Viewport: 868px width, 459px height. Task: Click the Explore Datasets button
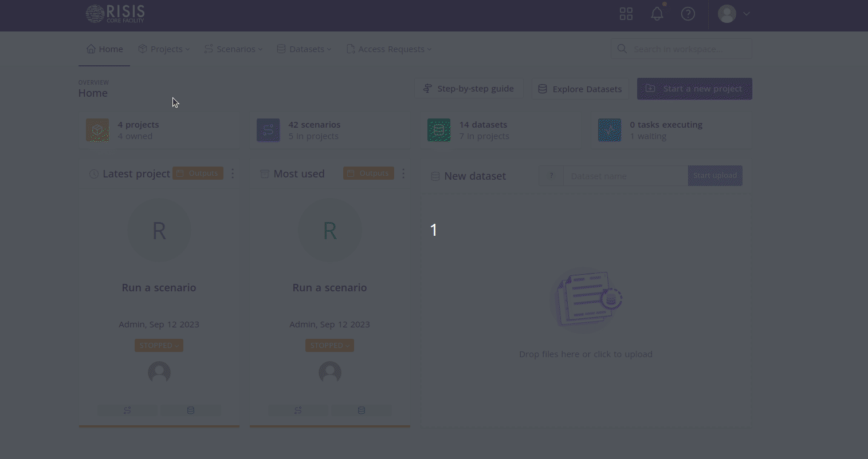click(580, 89)
